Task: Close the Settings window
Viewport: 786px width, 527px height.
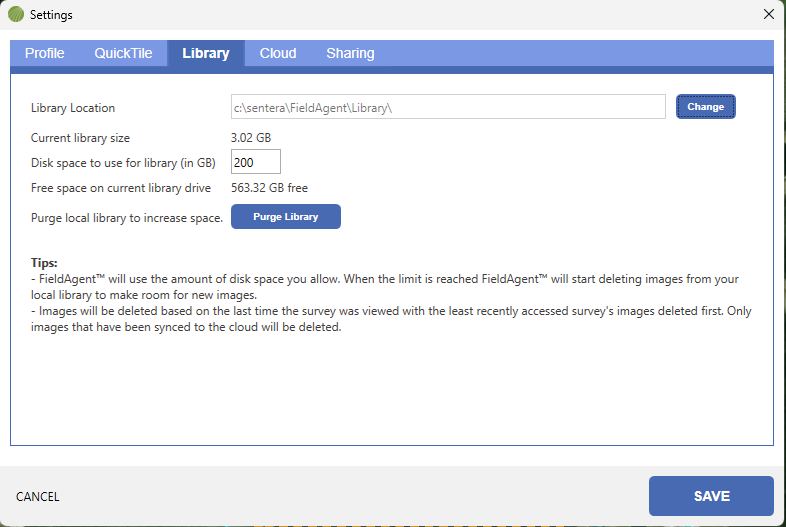Action: (x=768, y=15)
